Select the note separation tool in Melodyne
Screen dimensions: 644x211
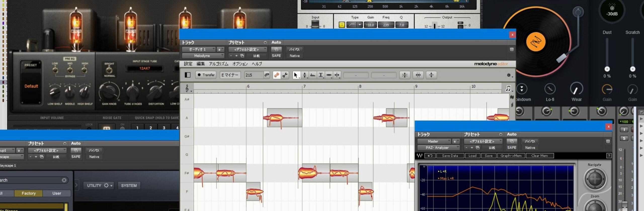pyautogui.click(x=337, y=75)
